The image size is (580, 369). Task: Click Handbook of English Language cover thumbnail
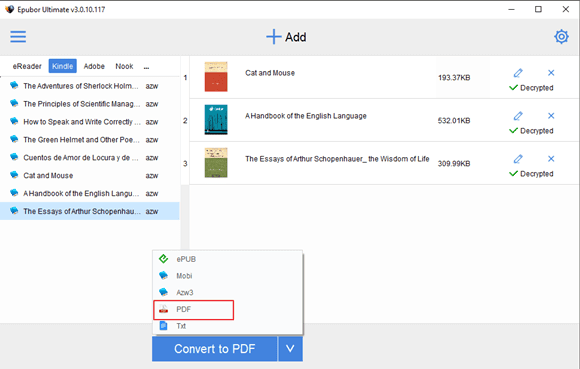pyautogui.click(x=216, y=120)
